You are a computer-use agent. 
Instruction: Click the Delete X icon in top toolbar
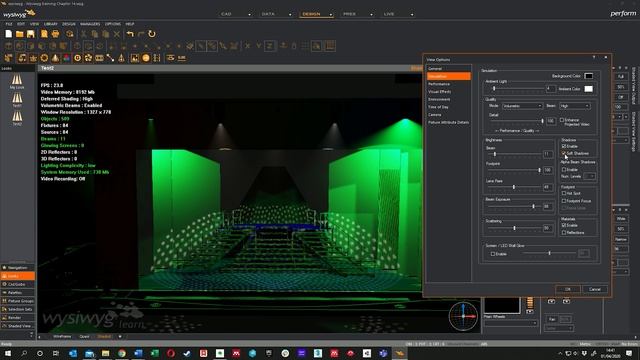point(117,34)
